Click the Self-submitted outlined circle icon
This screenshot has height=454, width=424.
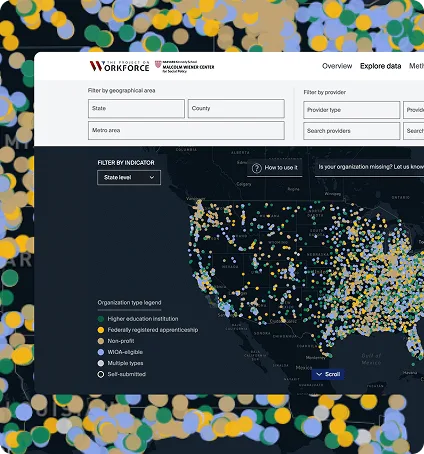pyautogui.click(x=101, y=374)
